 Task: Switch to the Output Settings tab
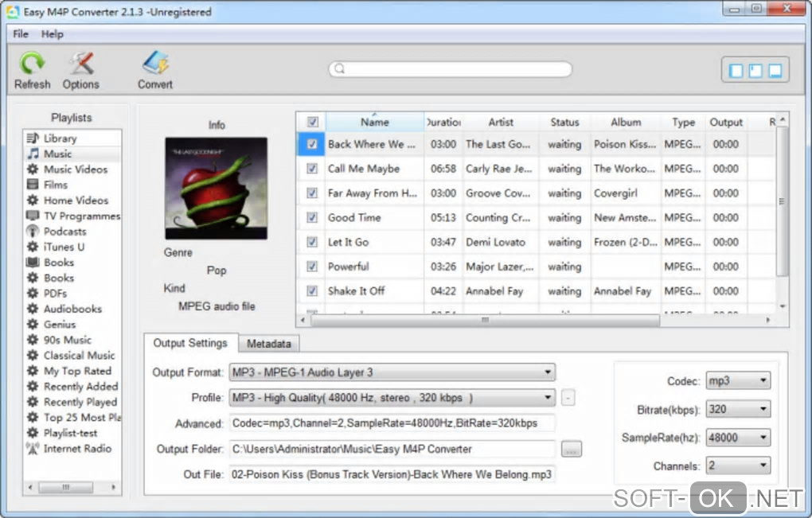point(190,343)
